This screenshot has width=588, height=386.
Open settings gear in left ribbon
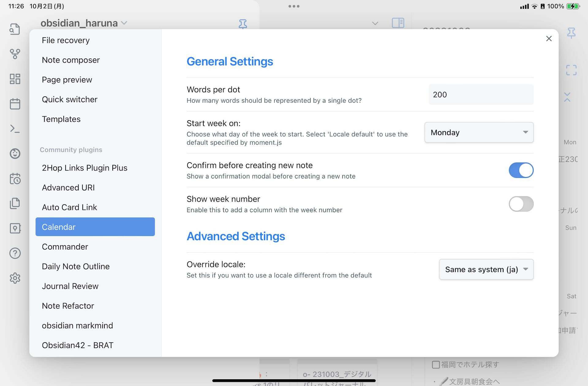click(15, 278)
